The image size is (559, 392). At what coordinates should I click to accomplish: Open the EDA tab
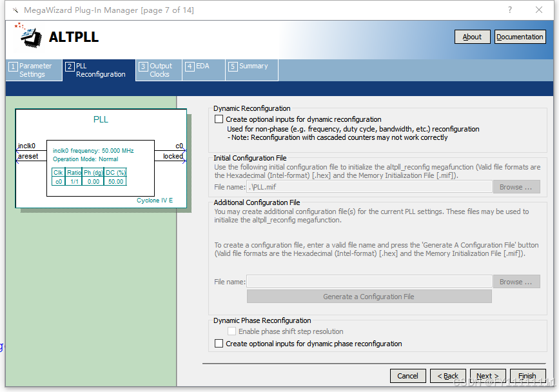(204, 70)
